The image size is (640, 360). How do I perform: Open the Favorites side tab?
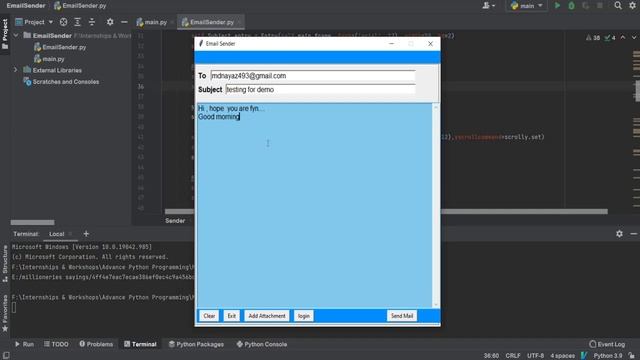5,313
